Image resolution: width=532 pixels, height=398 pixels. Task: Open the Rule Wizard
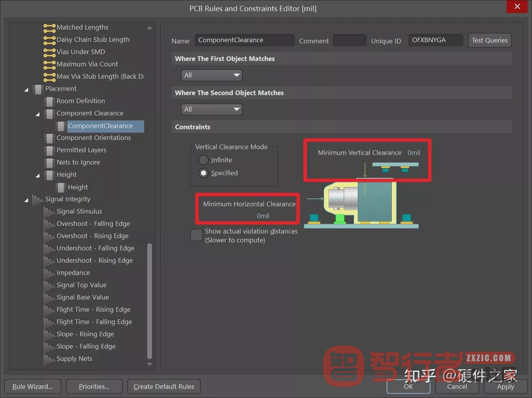point(33,387)
